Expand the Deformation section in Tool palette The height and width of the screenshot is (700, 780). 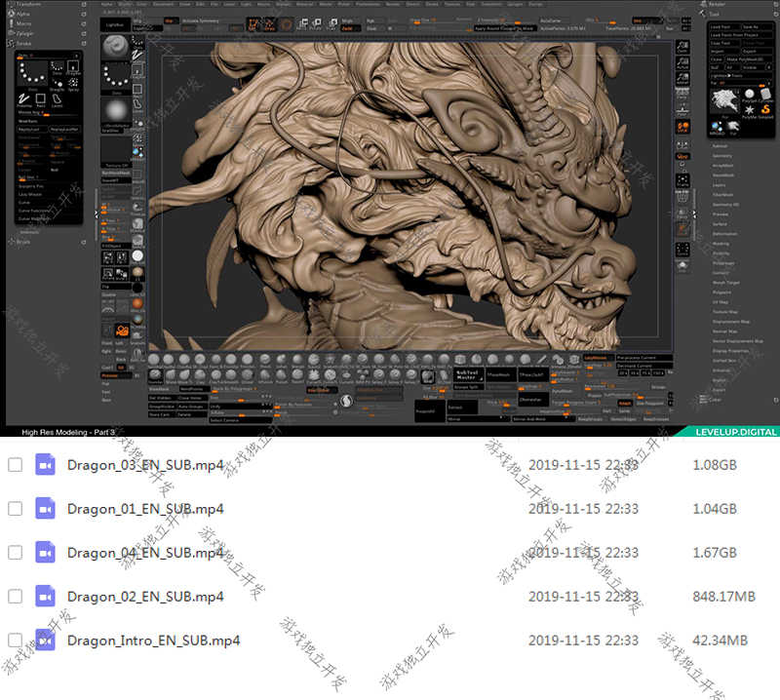pyautogui.click(x=724, y=234)
